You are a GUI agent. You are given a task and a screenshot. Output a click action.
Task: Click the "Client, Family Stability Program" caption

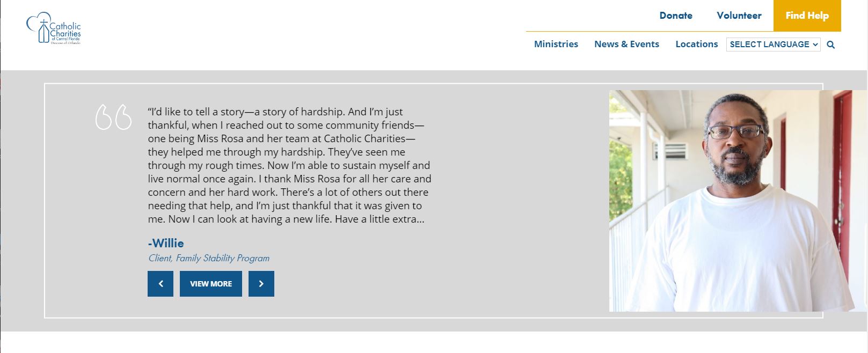pos(209,258)
